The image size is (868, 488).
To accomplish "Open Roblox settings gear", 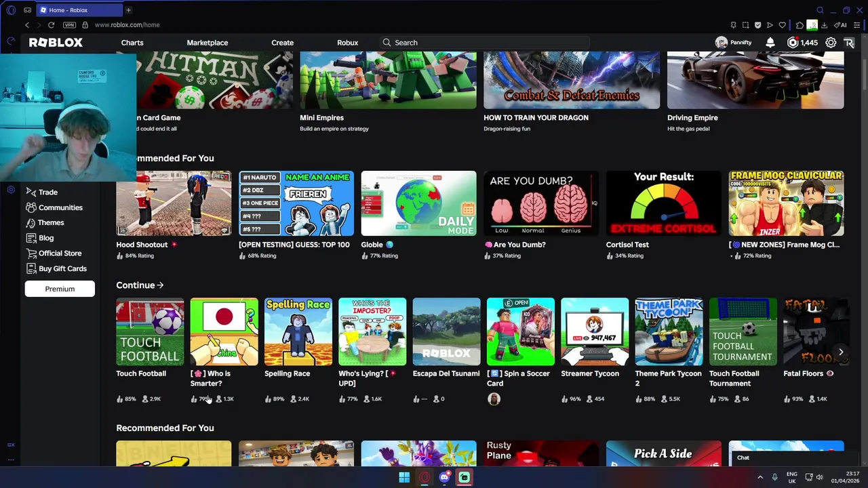I will click(x=831, y=43).
